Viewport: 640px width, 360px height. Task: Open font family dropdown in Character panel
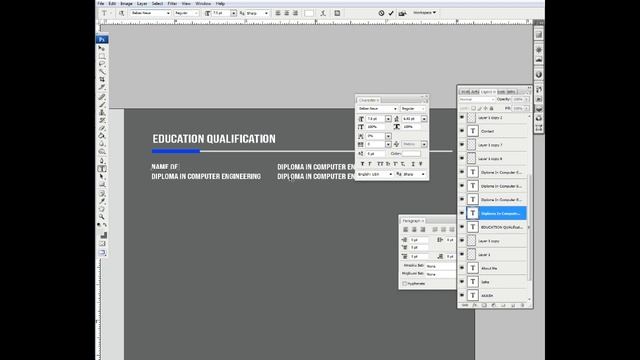(395, 109)
